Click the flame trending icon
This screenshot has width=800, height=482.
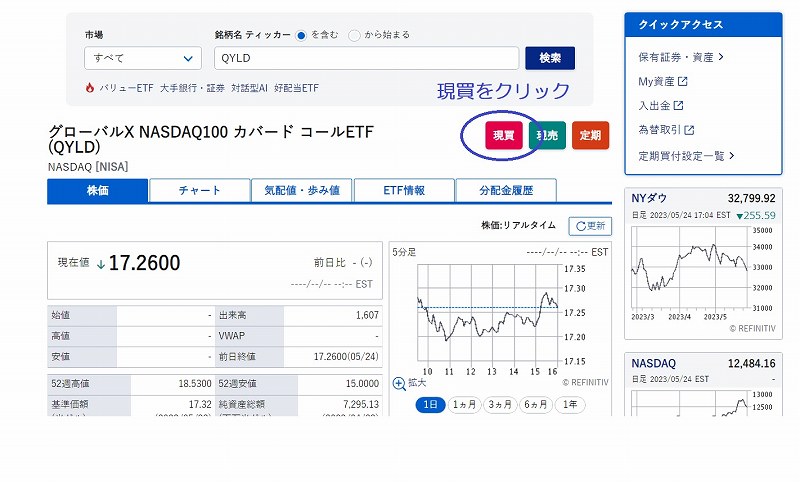tap(90, 88)
